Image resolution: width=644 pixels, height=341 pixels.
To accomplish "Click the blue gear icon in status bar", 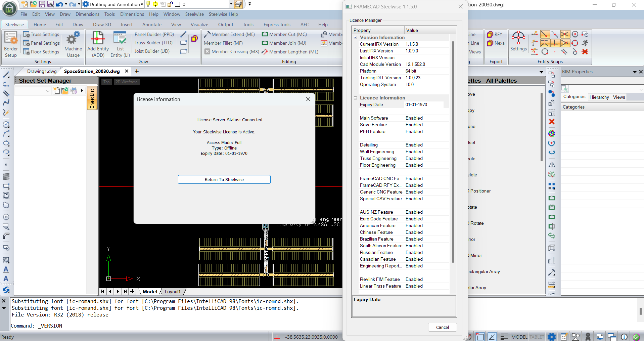I will [x=552, y=337].
